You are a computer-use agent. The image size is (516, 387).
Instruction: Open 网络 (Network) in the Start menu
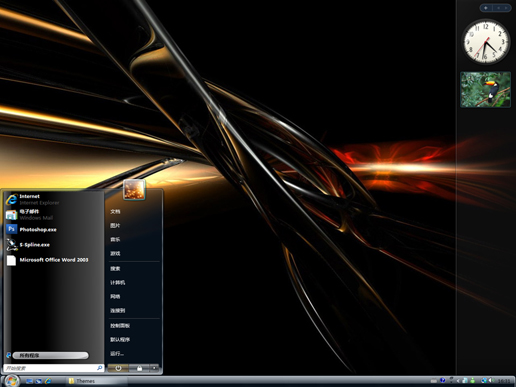click(115, 297)
